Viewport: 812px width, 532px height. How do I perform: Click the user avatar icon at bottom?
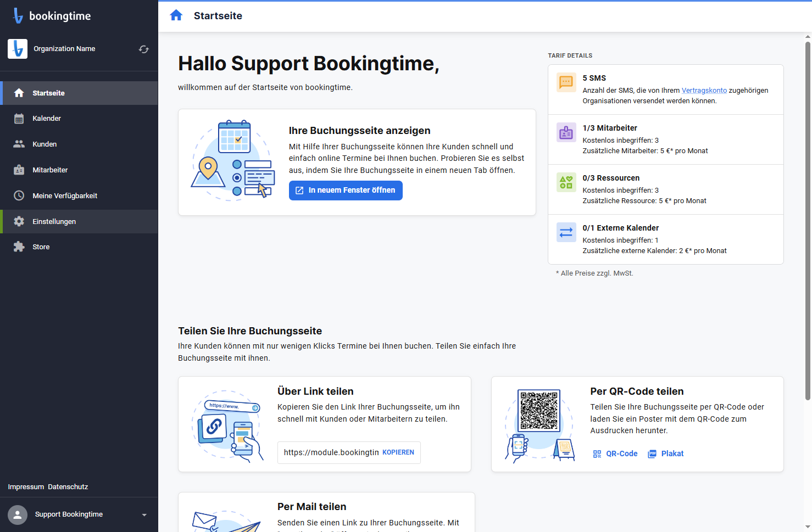pos(18,515)
